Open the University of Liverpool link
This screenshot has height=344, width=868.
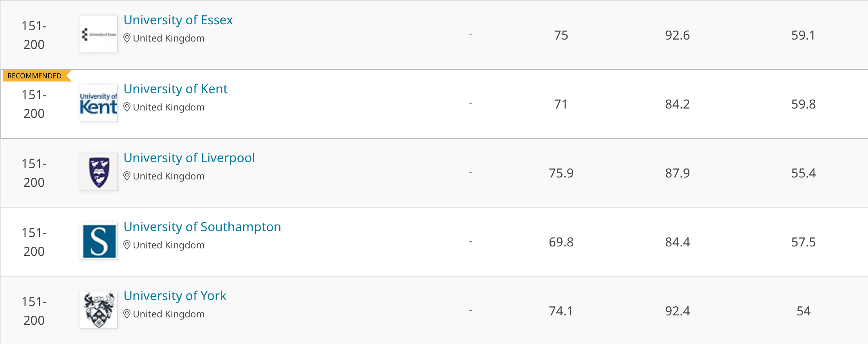point(189,158)
